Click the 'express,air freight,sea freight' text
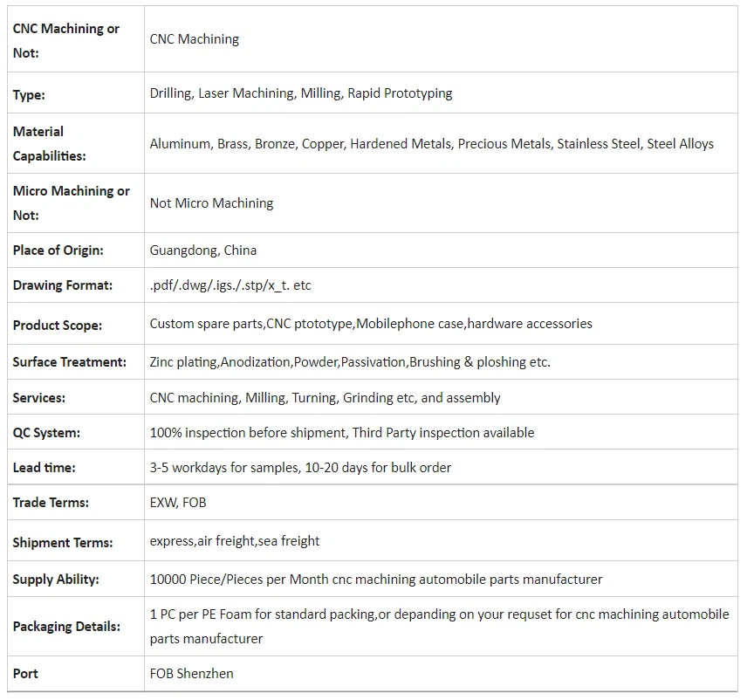Screen dimensions: 747x700 tap(235, 540)
